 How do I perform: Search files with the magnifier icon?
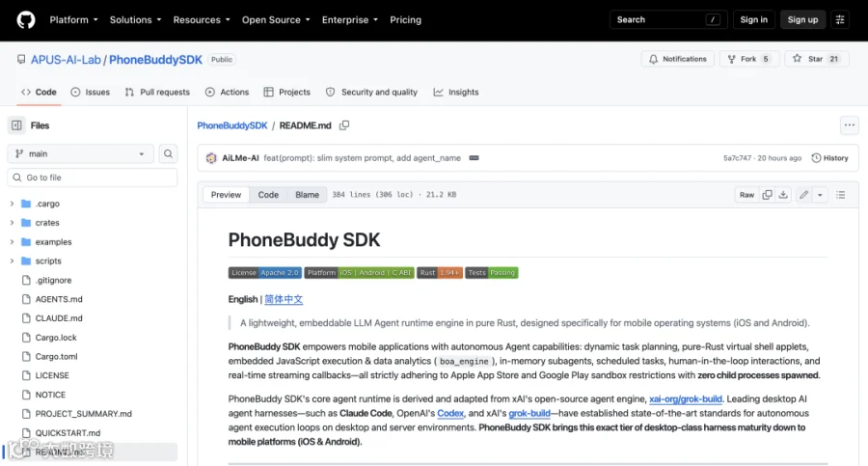[168, 153]
